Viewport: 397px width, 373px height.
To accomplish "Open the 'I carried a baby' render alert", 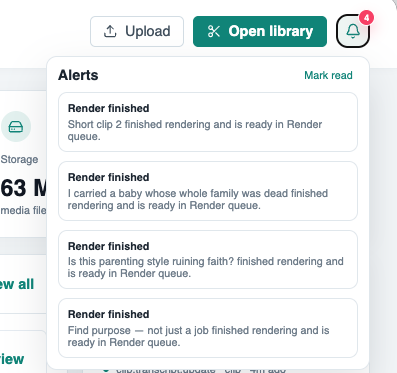I will point(208,191).
